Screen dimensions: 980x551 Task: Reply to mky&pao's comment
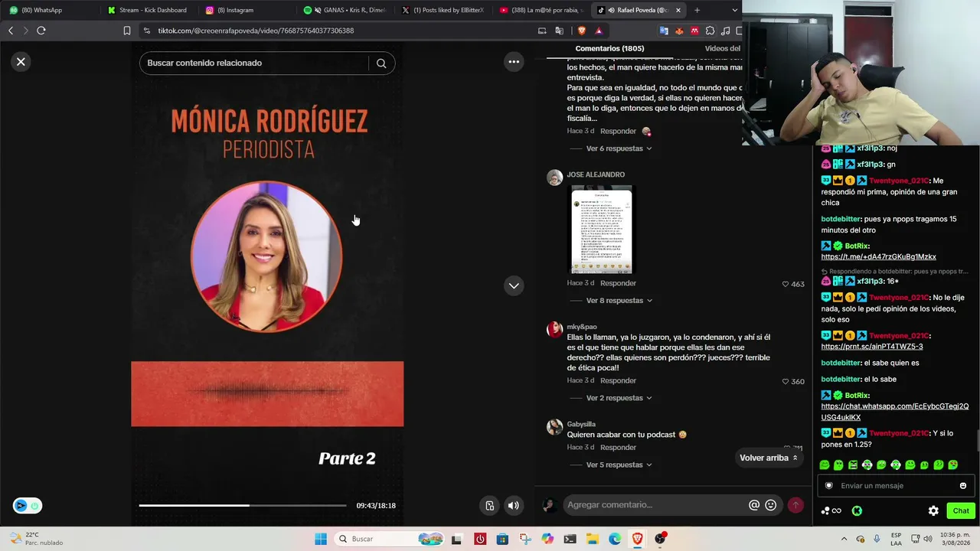coord(618,380)
